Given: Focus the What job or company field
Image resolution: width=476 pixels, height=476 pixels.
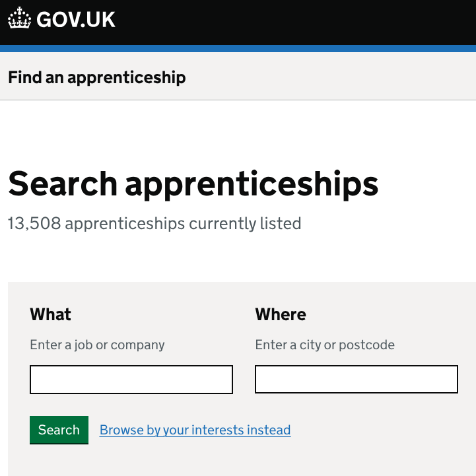Looking at the screenshot, I should tap(131, 380).
